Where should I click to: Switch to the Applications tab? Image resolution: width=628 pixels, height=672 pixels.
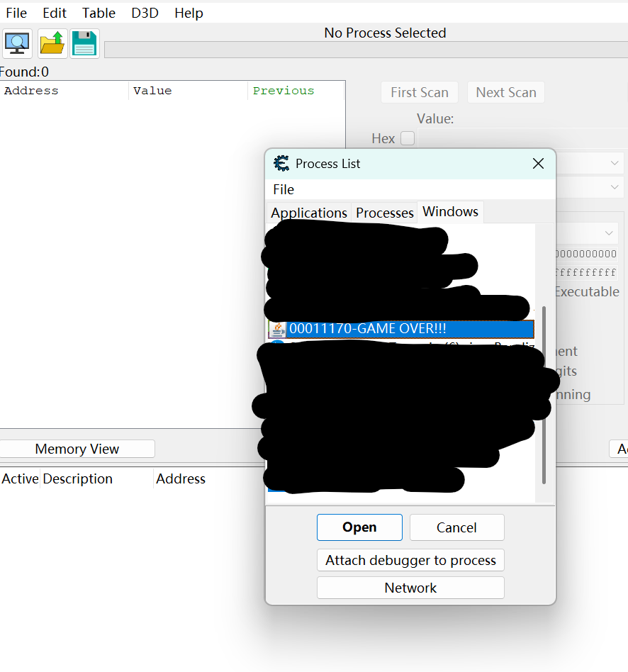click(x=309, y=213)
